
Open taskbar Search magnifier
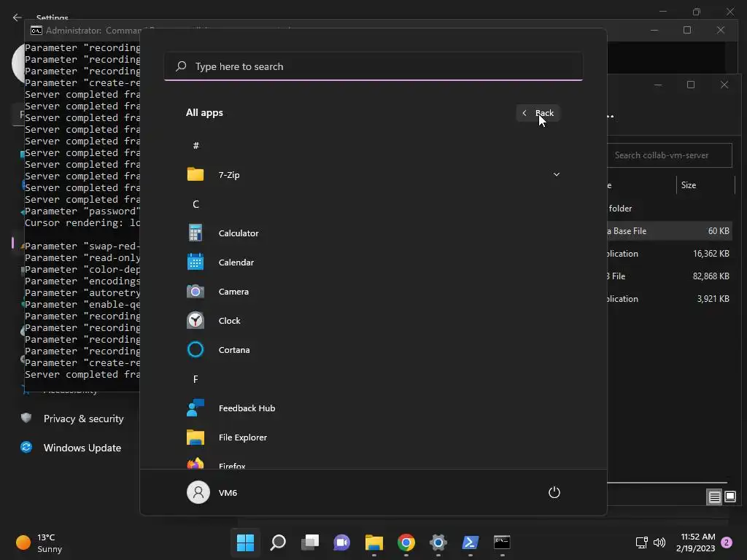tap(278, 542)
